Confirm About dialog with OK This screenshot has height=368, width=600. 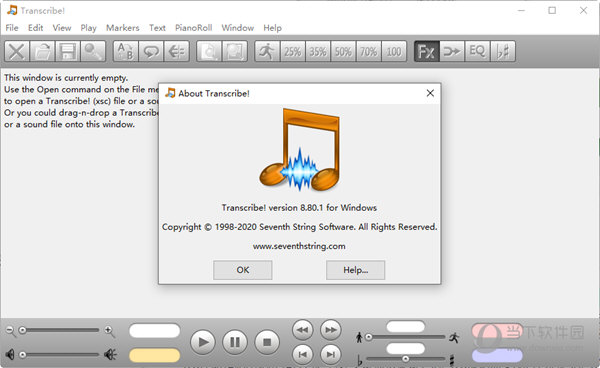(243, 270)
